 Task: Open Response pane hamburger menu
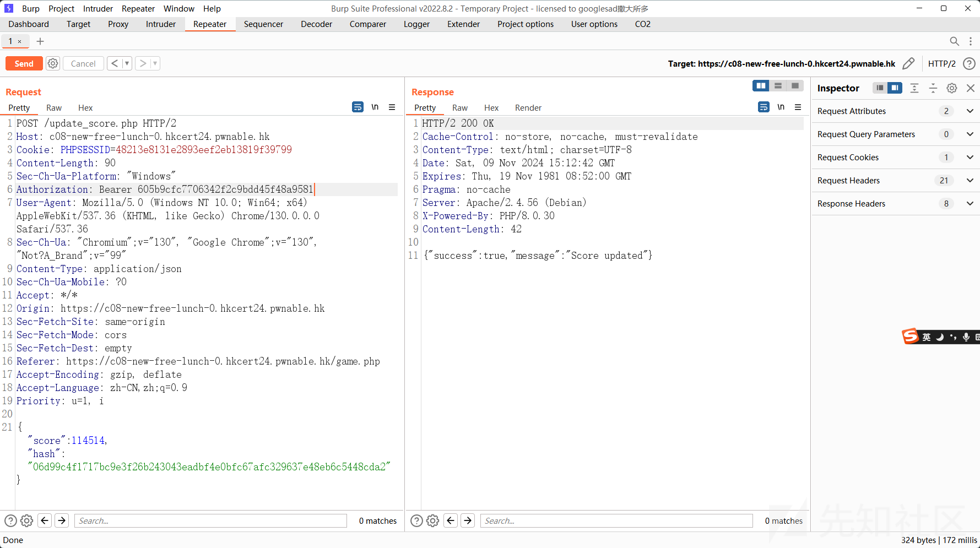[798, 107]
